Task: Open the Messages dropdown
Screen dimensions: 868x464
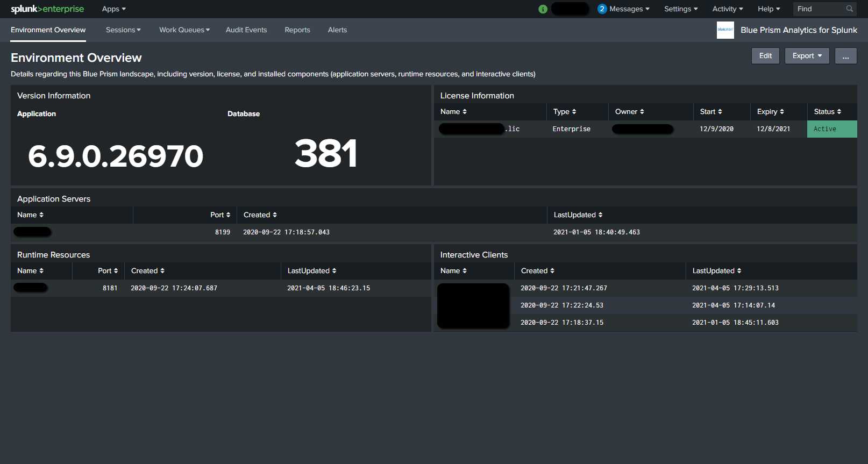Action: 629,9
